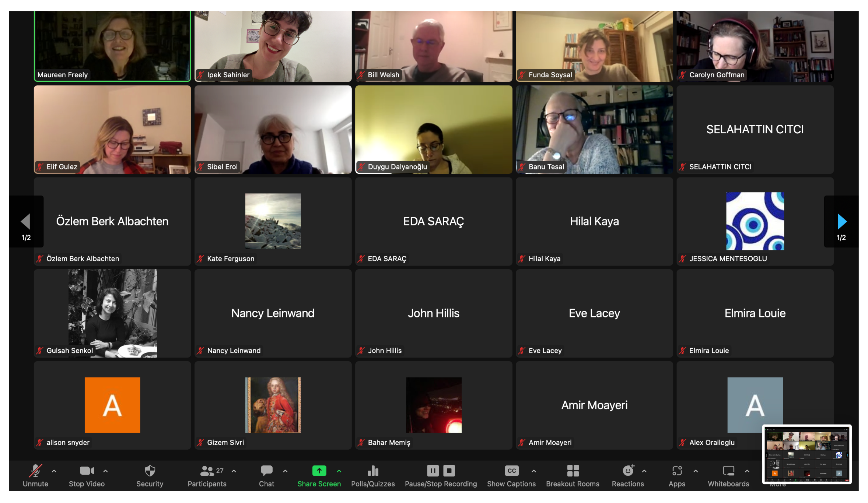Open the Participants panel icon
Viewport: 868px width, 503px height.
[207, 471]
